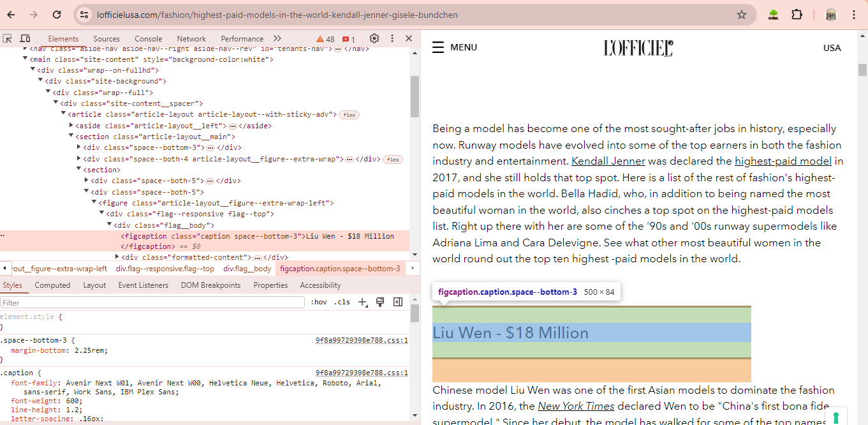
Task: Click the new style rule plus icon
Action: (363, 302)
